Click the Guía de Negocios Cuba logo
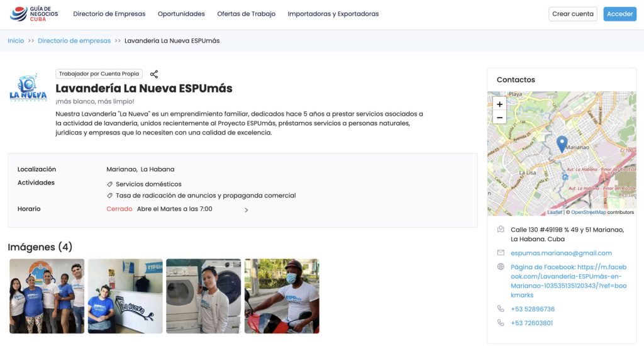Screen dimensions: 644x346 [x=35, y=14]
